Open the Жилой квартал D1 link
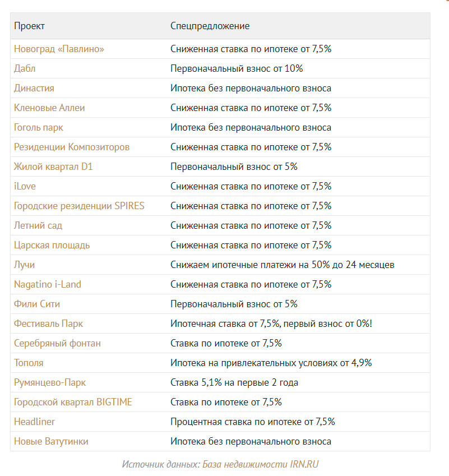This screenshot has height=476, width=449. 53,167
